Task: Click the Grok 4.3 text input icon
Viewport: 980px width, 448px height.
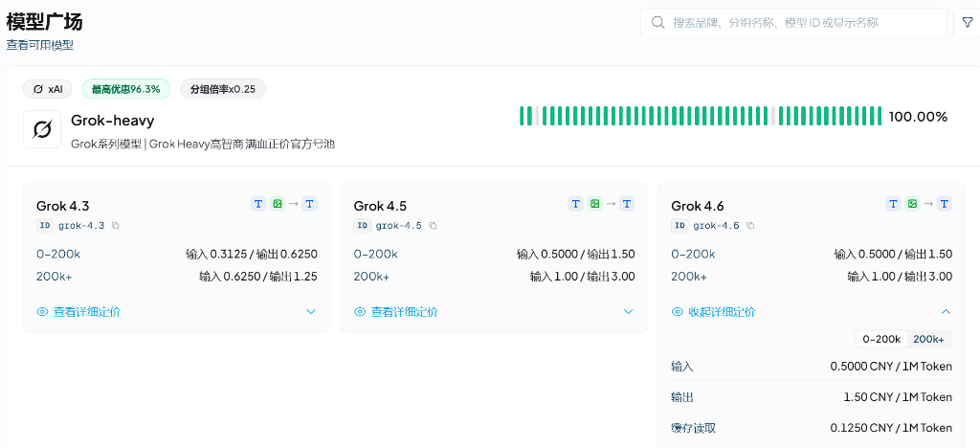Action: [258, 204]
